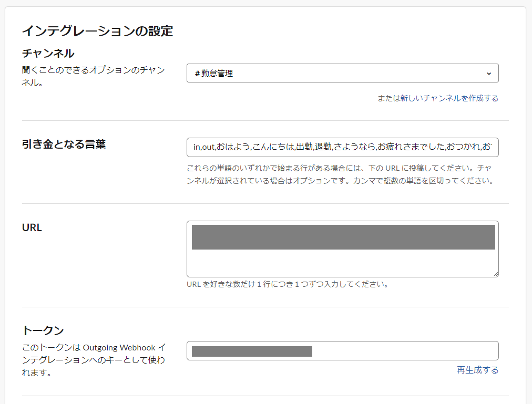Click the インテグレーションの設定 heading
Screen dimensions: 532x404
tap(98, 31)
